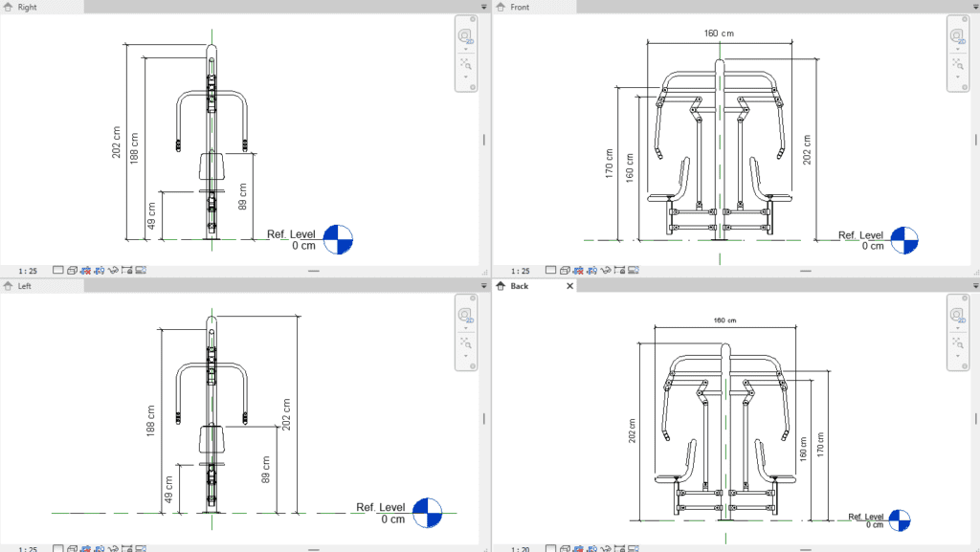Screen dimensions: 980x552
Task: Click the Ref. Level marker in Right view
Action: (x=338, y=240)
